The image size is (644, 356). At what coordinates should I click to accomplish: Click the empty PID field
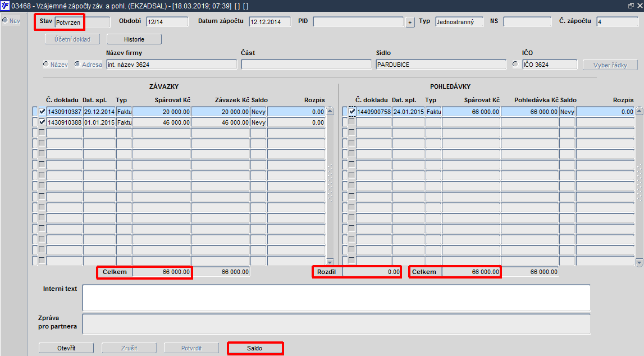[x=359, y=22]
